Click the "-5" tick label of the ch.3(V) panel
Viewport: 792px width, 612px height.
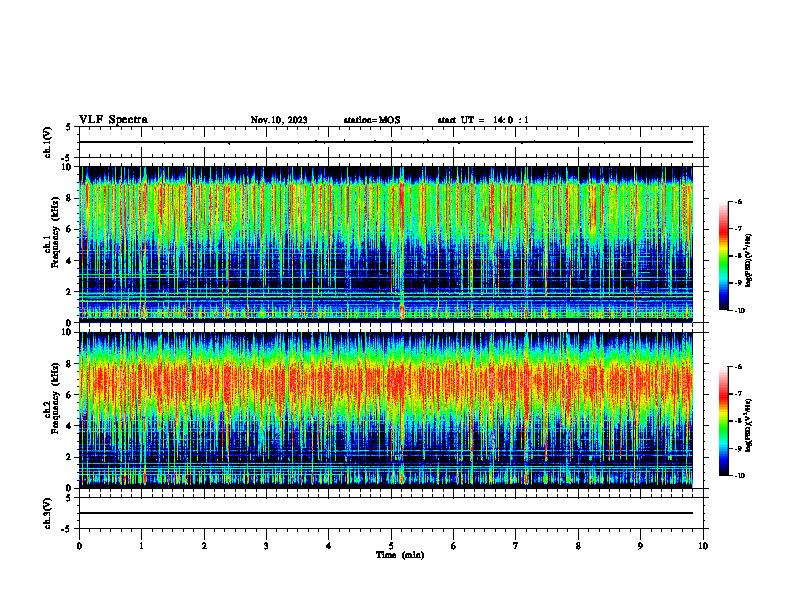pyautogui.click(x=68, y=529)
